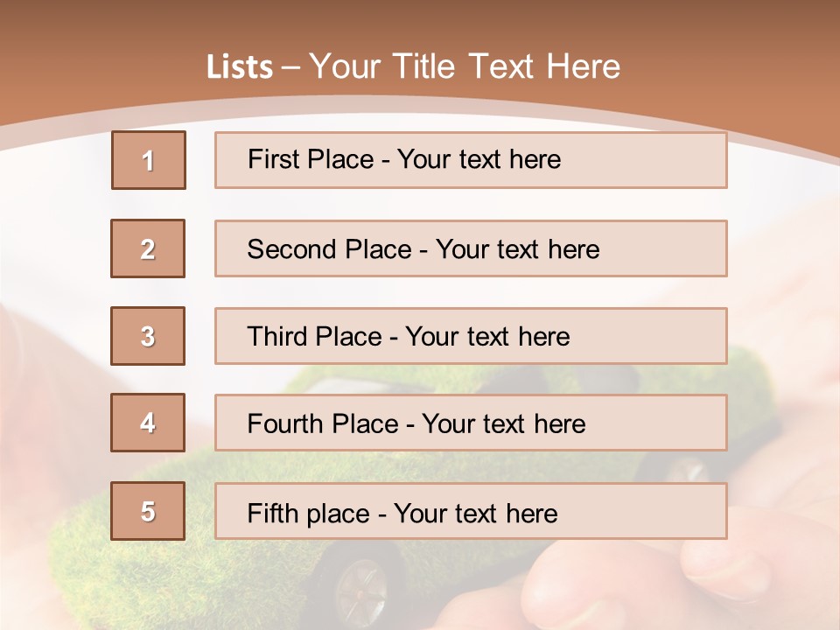Click the Fifth place text box
The height and width of the screenshot is (630, 840).
471,511
